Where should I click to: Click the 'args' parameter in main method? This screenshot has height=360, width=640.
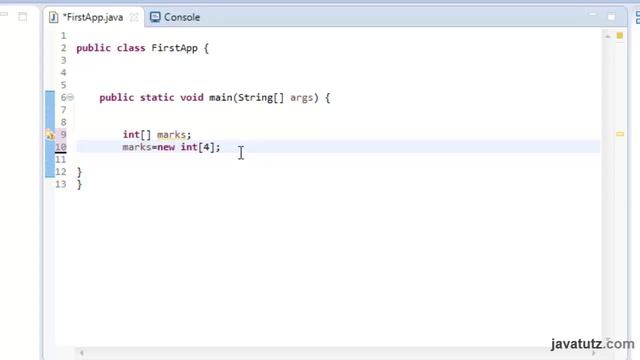tap(302, 98)
